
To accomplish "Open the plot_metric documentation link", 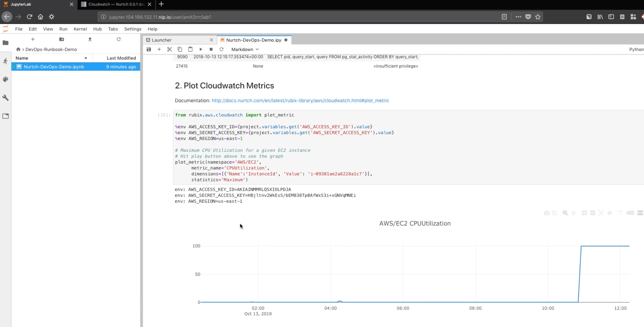I will coord(300,100).
